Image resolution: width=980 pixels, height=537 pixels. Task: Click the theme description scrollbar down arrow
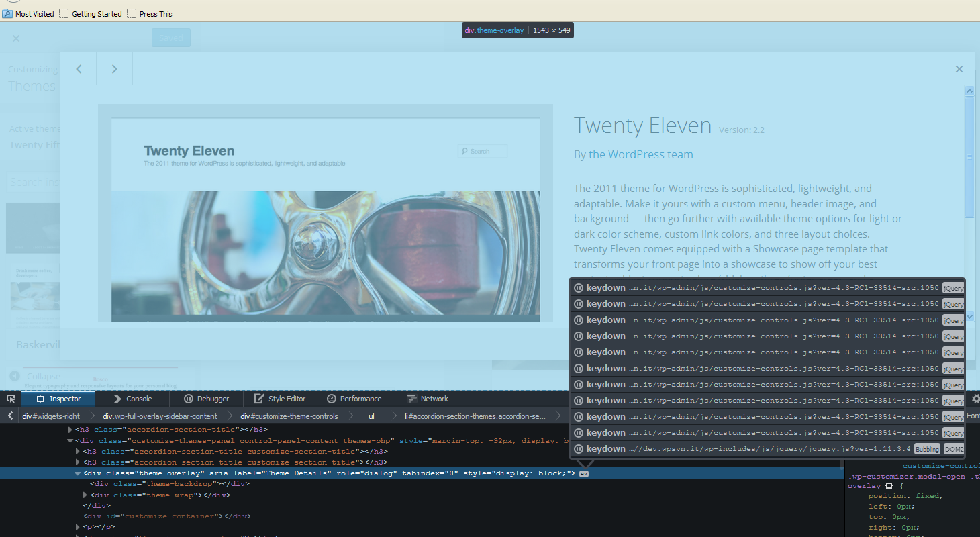tap(970, 315)
